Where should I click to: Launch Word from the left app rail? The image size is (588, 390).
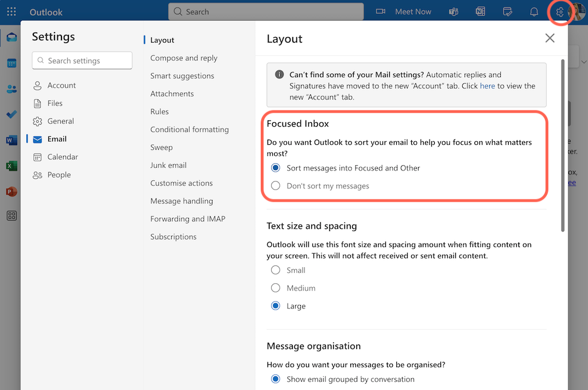tap(11, 140)
